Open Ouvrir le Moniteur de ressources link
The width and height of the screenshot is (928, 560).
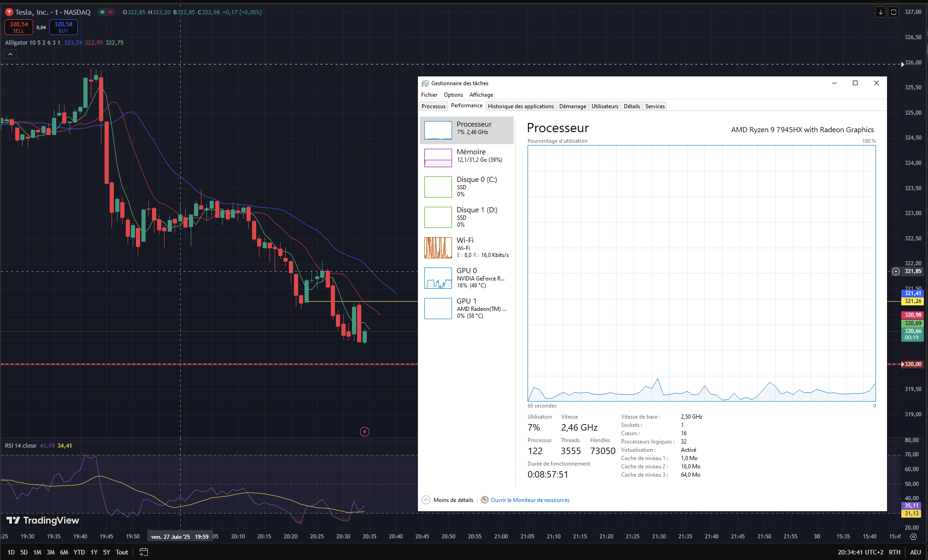tap(530, 500)
